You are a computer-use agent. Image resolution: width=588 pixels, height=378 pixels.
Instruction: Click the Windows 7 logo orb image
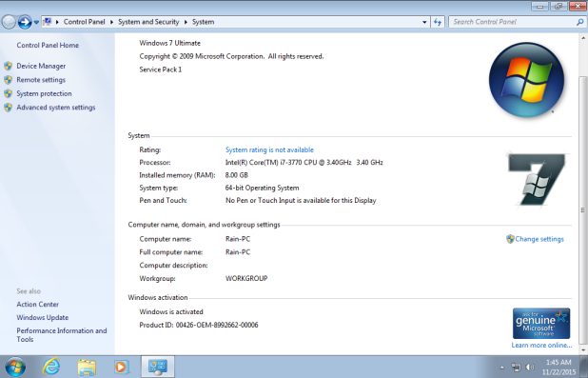click(526, 80)
